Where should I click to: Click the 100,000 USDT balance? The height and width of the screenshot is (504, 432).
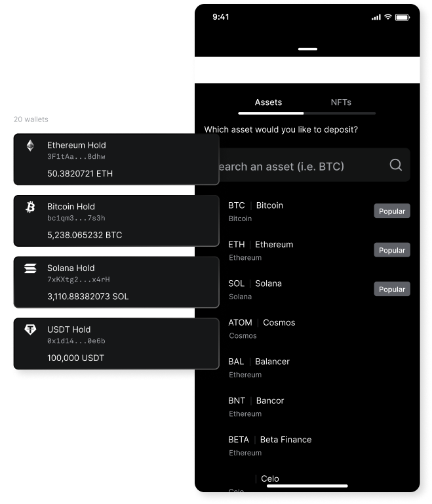pos(75,358)
